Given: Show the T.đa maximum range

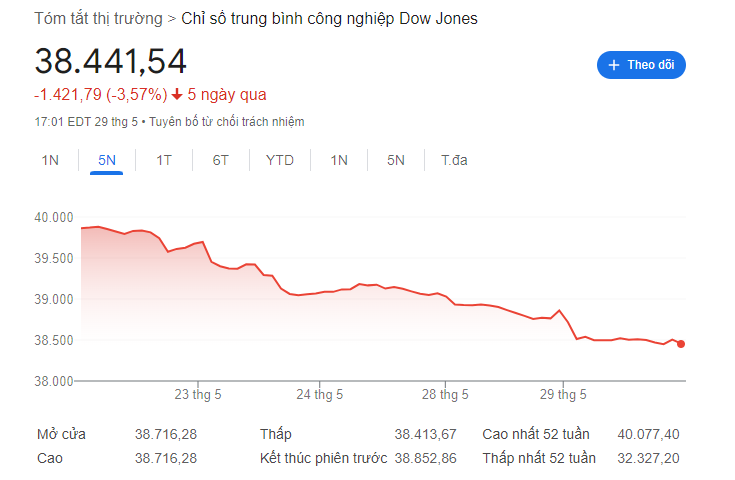Looking at the screenshot, I should (455, 160).
